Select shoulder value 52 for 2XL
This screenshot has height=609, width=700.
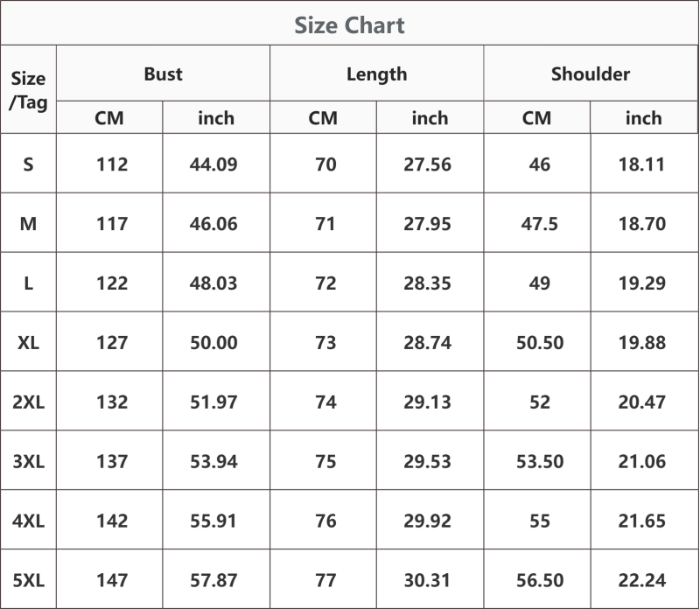[540, 402]
